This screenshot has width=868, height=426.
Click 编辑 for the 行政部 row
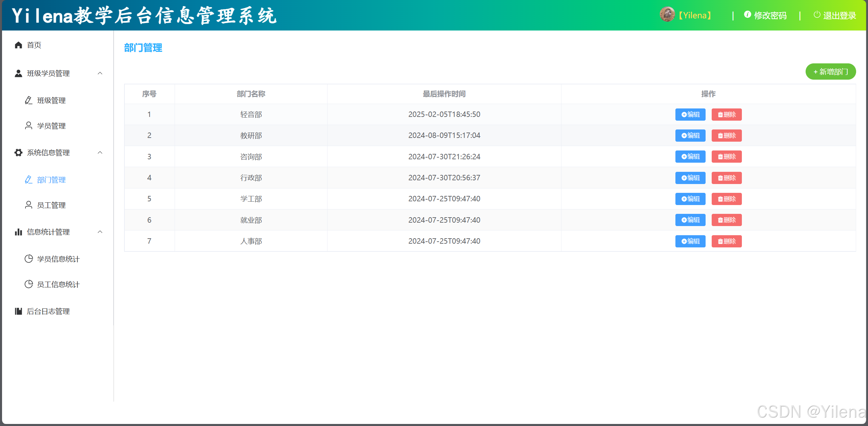(690, 178)
